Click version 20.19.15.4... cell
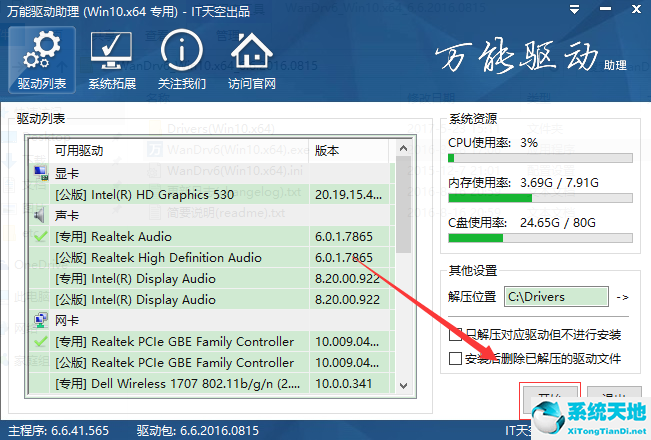 click(x=348, y=194)
